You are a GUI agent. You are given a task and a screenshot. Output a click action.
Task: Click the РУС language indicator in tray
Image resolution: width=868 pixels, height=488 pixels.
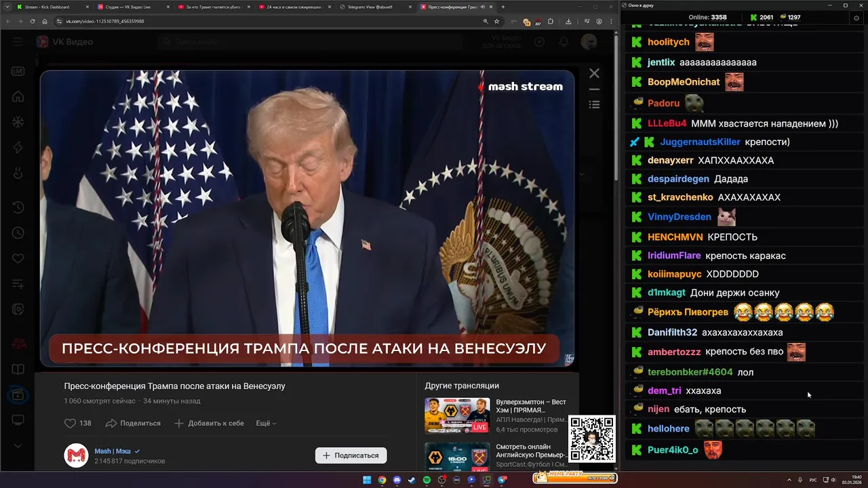point(813,480)
